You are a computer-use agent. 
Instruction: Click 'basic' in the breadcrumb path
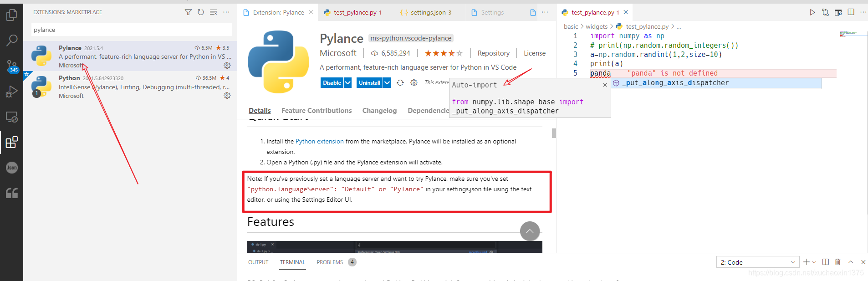coord(571,26)
